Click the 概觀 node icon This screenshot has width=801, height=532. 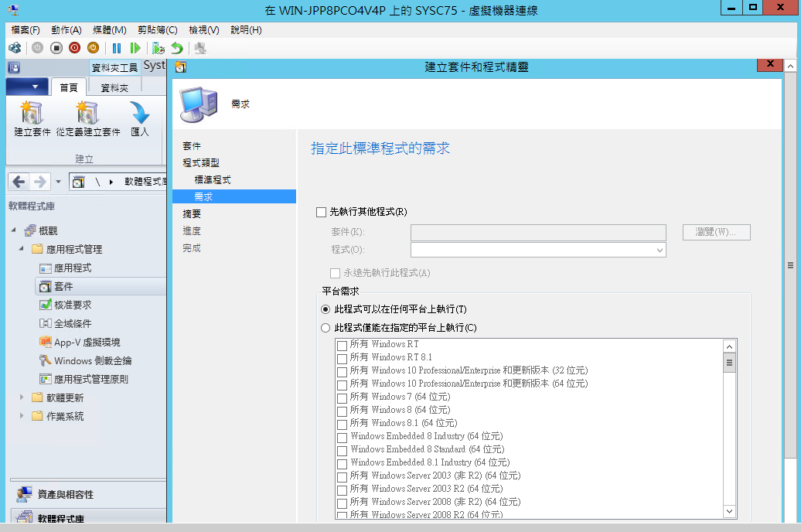click(x=30, y=231)
